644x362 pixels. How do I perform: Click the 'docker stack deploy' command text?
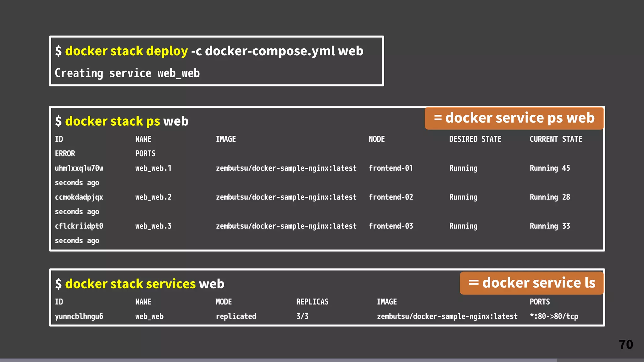point(126,51)
